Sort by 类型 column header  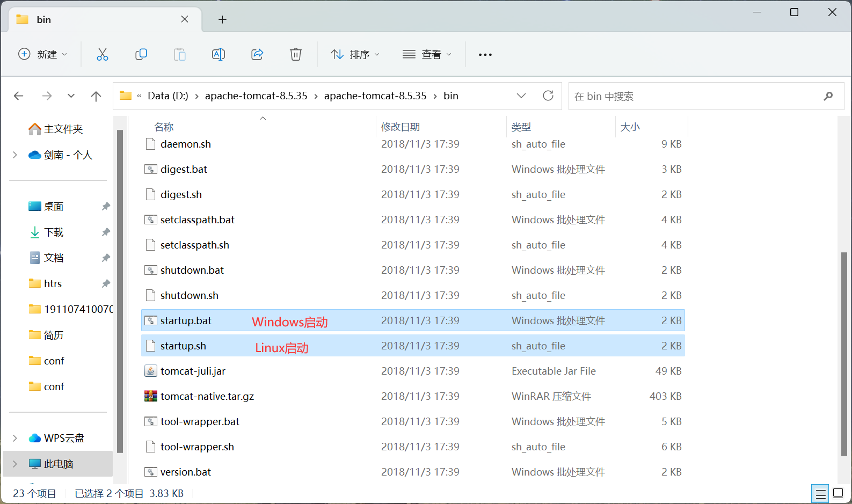(521, 127)
